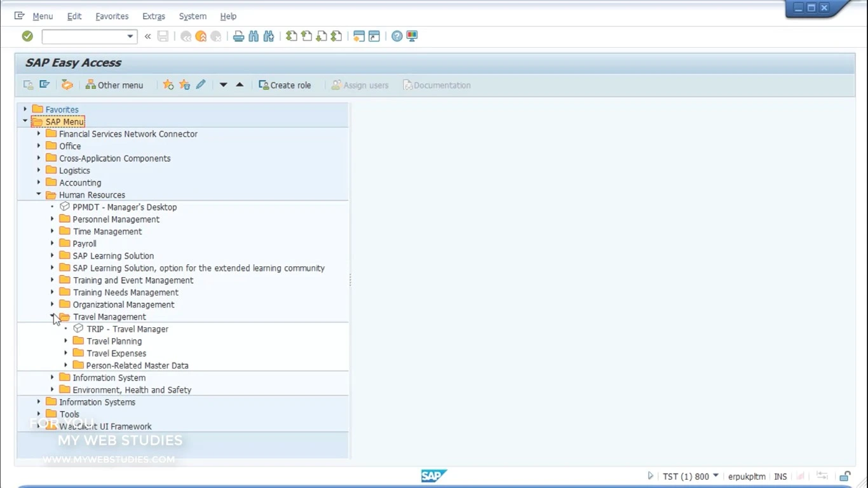The width and height of the screenshot is (868, 488).
Task: Collapse the Travel Management node
Action: point(53,316)
